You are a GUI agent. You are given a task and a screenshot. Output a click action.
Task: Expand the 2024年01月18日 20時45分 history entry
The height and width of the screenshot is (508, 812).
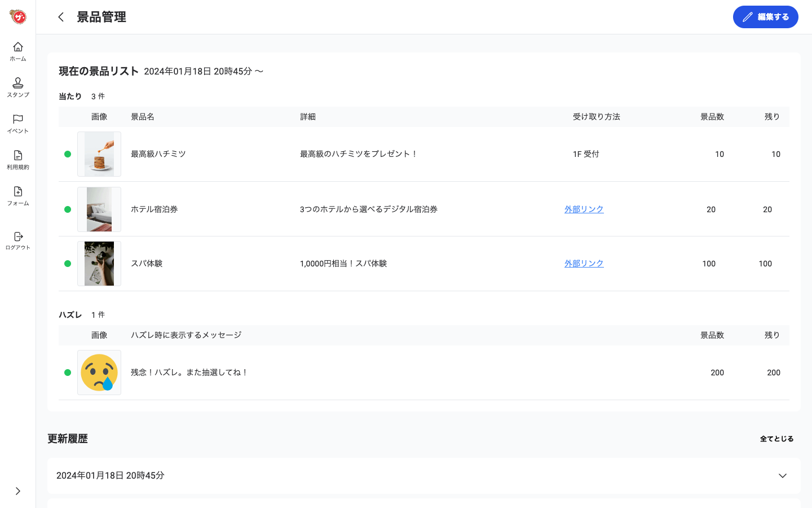[x=783, y=476]
